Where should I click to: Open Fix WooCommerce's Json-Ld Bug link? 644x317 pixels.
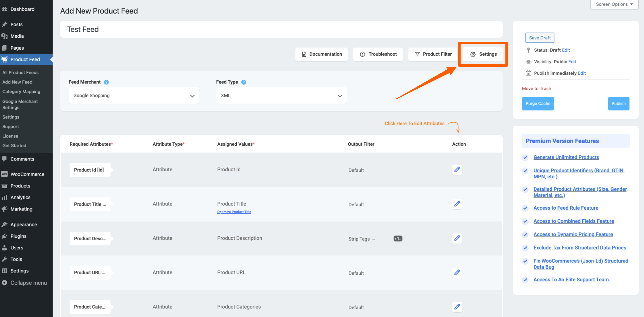(581, 264)
